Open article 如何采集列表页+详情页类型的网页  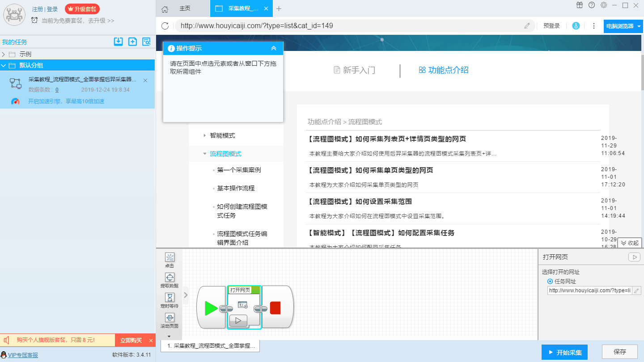(x=388, y=139)
